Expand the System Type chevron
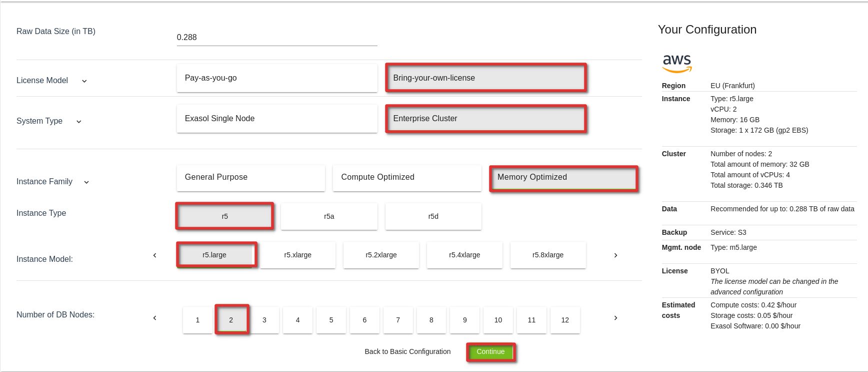 pos(78,122)
